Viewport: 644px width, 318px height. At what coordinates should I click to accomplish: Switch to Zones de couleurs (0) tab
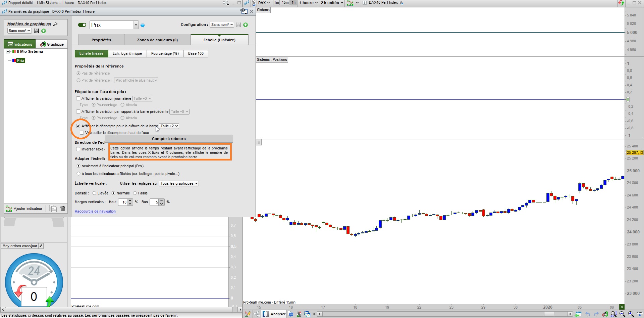pyautogui.click(x=157, y=40)
